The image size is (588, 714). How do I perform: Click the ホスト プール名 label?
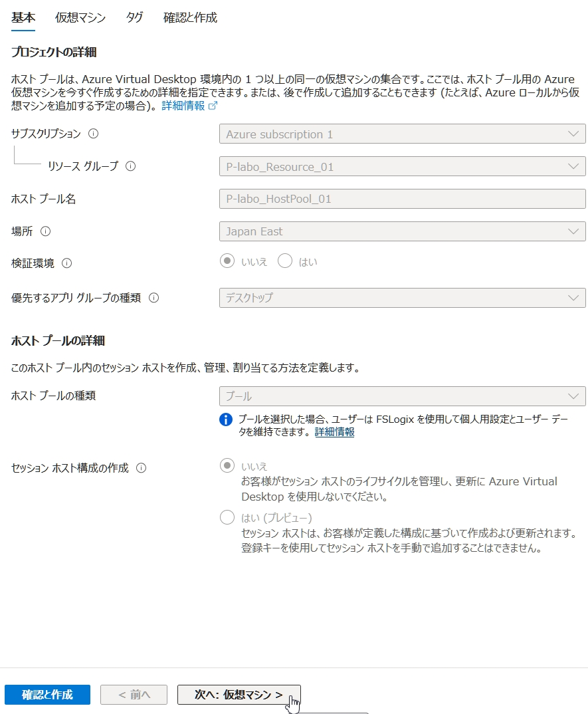(x=44, y=199)
